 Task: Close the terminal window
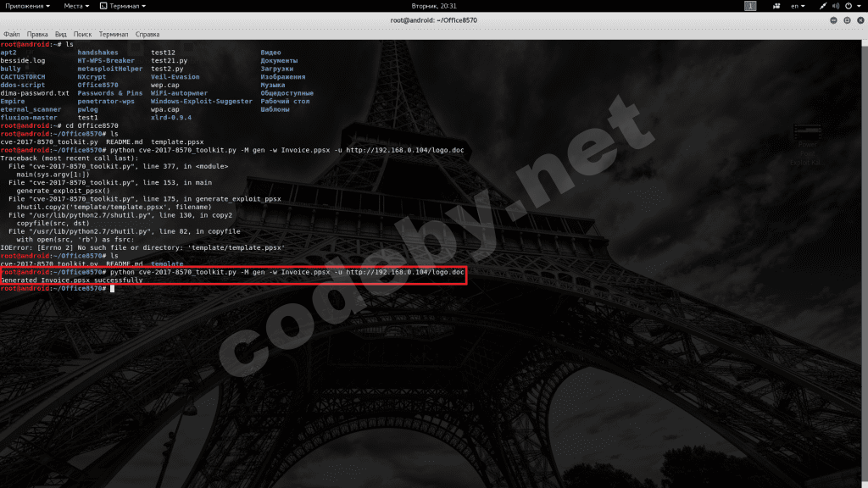coord(860,20)
